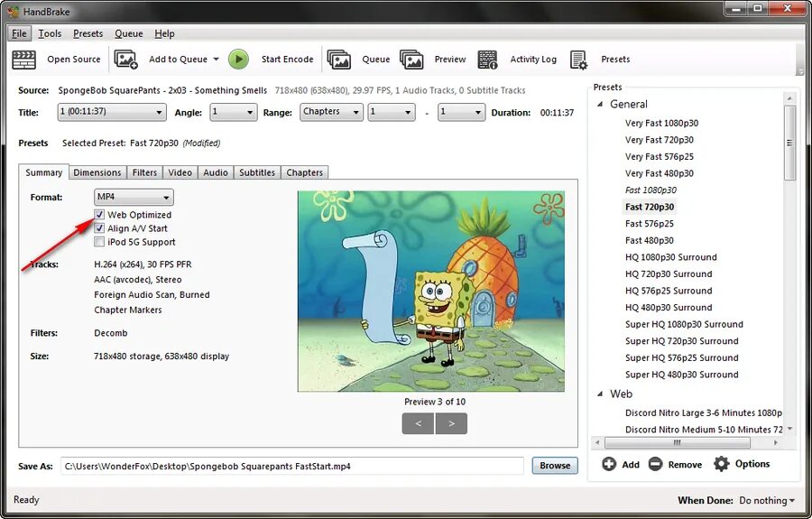The height and width of the screenshot is (519, 812).
Task: Open the Queue menu
Action: [x=129, y=33]
